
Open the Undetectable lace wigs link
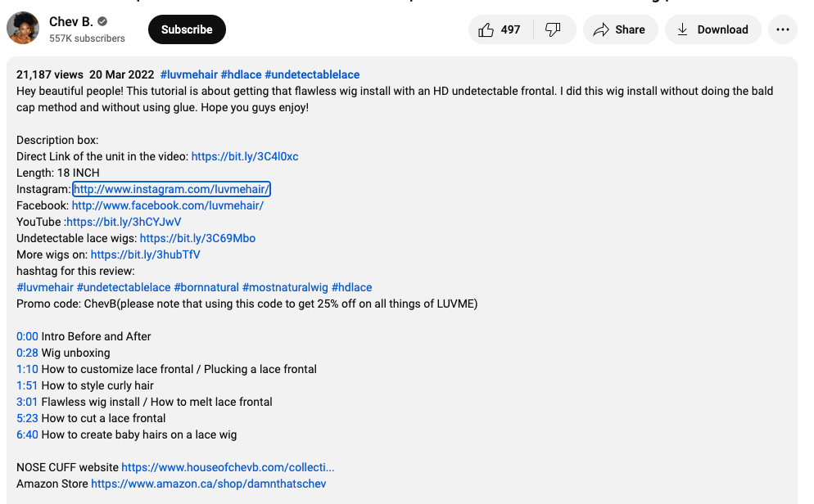pyautogui.click(x=197, y=238)
